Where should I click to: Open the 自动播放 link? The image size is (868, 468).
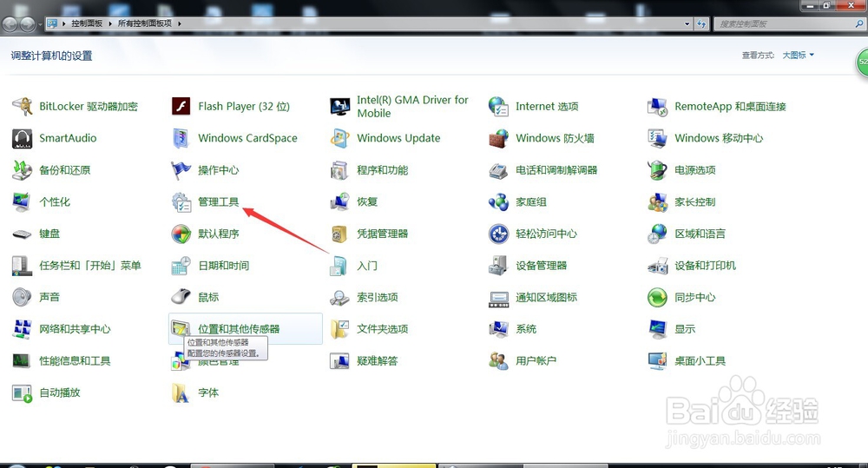(60, 392)
